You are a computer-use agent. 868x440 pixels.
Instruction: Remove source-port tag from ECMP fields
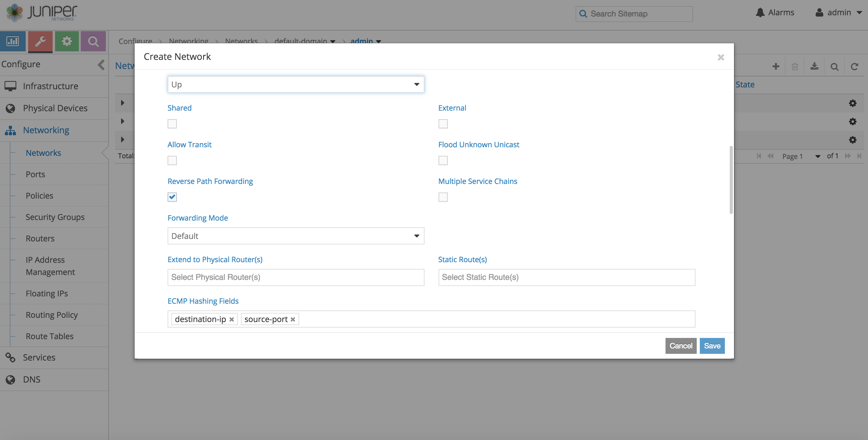pos(293,320)
